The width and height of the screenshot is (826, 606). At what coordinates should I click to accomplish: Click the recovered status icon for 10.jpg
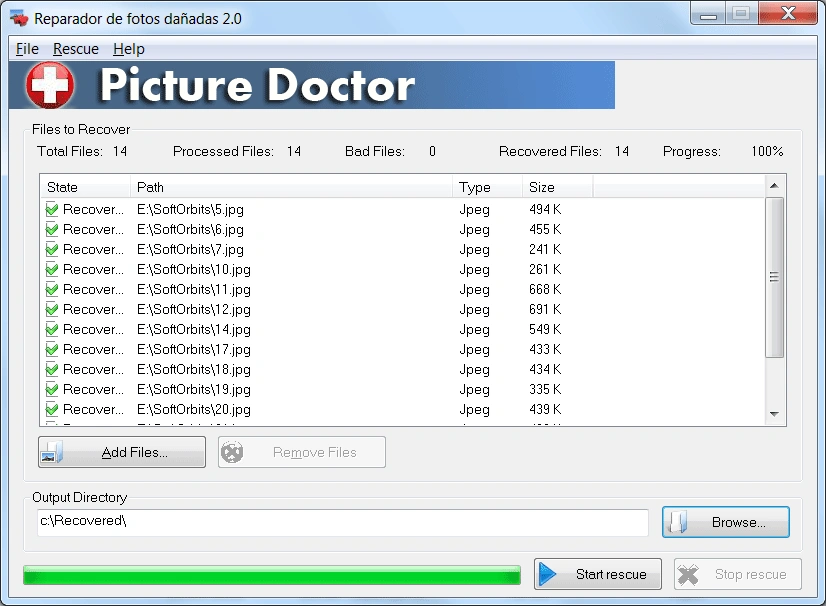tap(52, 269)
